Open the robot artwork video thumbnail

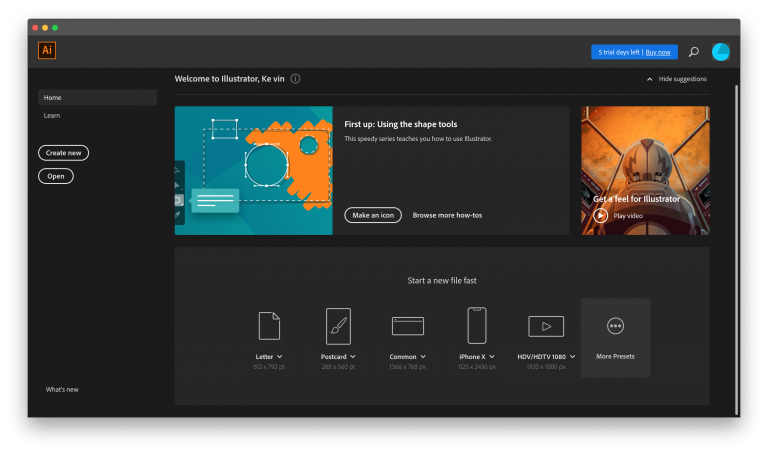point(645,170)
